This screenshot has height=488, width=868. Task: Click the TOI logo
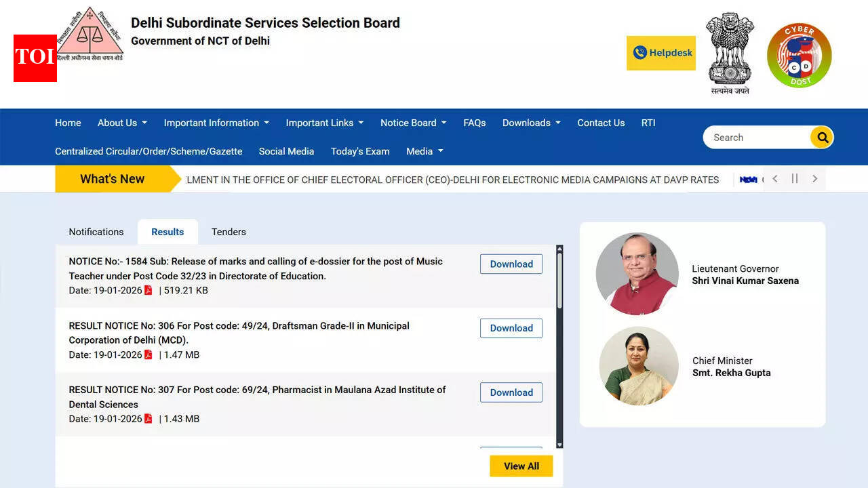(x=35, y=58)
